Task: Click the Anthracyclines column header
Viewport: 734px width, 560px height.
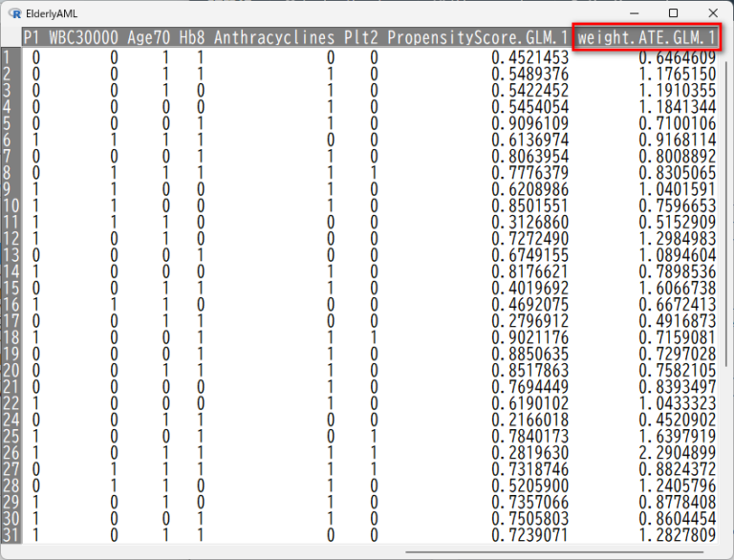Action: (x=274, y=38)
